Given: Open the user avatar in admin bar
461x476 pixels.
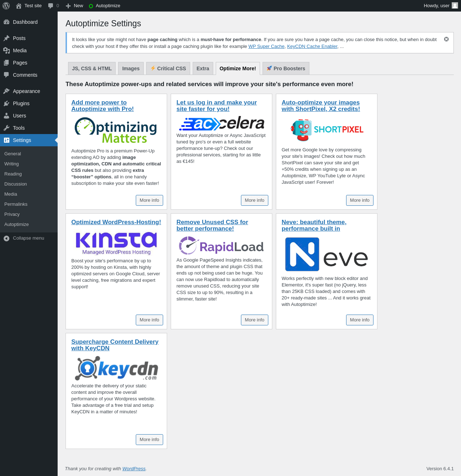Looking at the screenshot, I should [x=455, y=6].
